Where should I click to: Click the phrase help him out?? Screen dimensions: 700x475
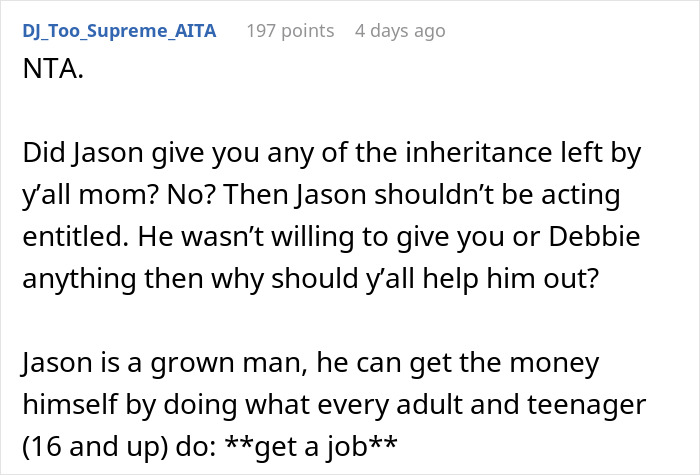(x=510, y=279)
